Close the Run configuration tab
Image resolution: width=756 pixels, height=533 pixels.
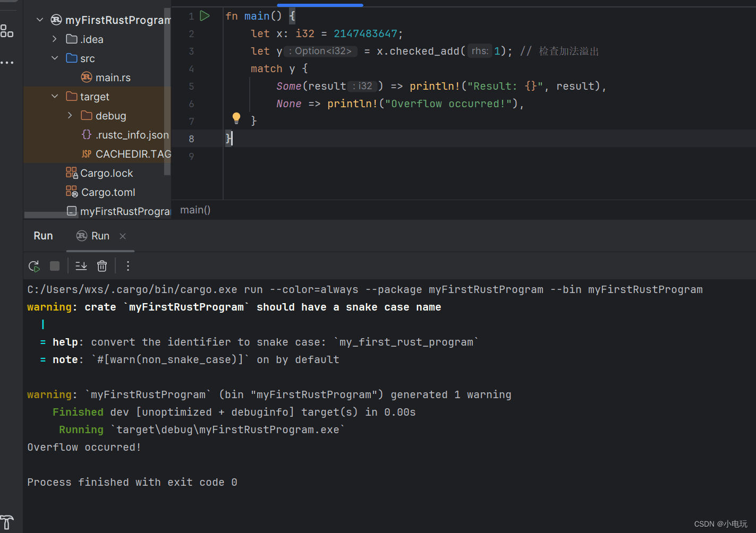coord(123,236)
